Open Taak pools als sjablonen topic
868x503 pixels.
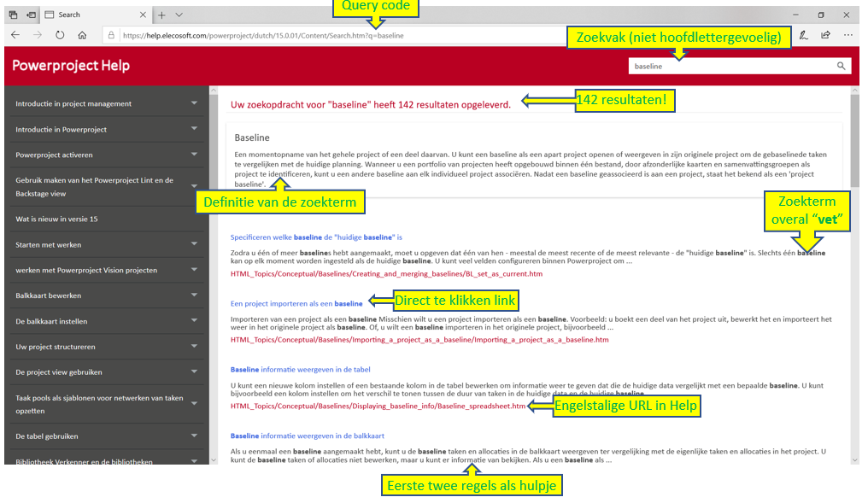click(99, 405)
